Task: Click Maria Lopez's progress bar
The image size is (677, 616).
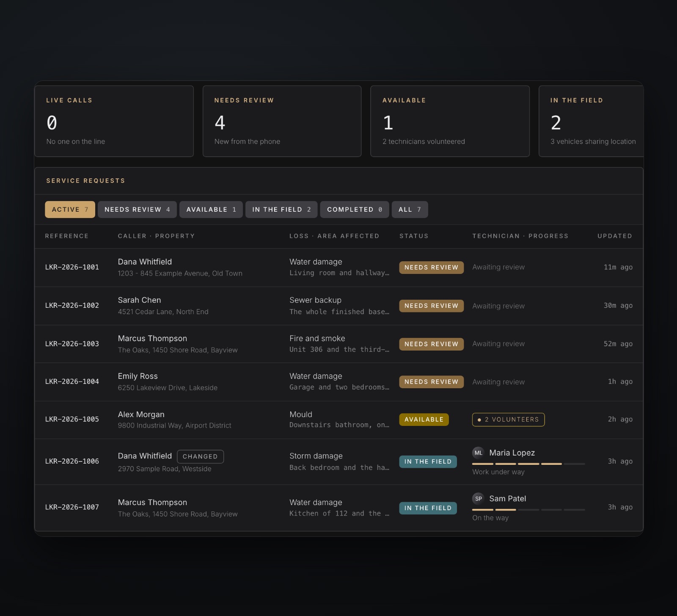Action: pos(528,464)
